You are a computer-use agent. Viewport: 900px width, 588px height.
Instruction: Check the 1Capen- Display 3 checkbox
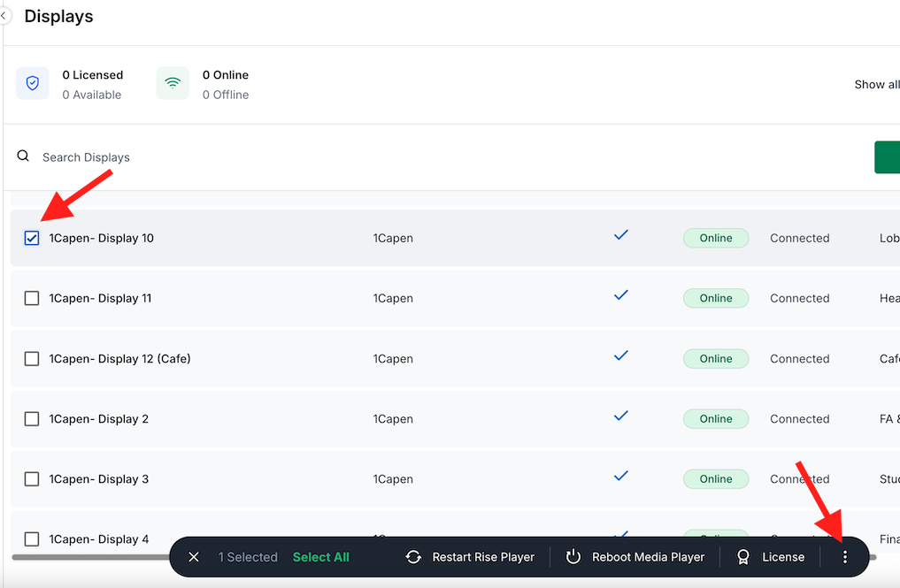point(32,478)
